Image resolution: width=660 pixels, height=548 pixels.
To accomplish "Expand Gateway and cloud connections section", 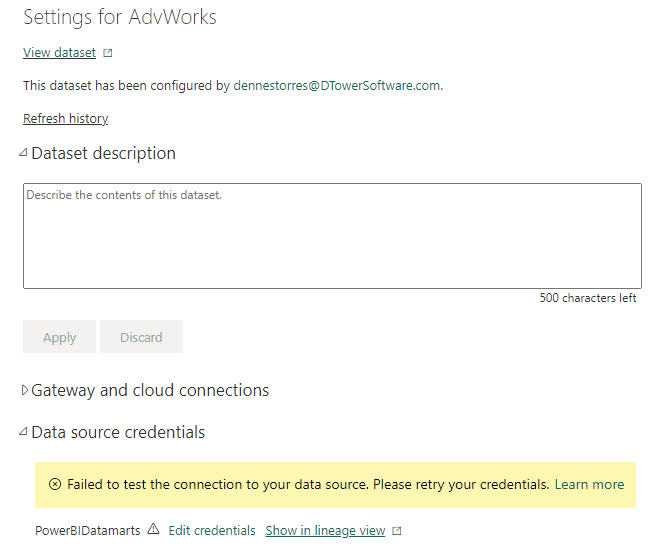I will coord(25,390).
